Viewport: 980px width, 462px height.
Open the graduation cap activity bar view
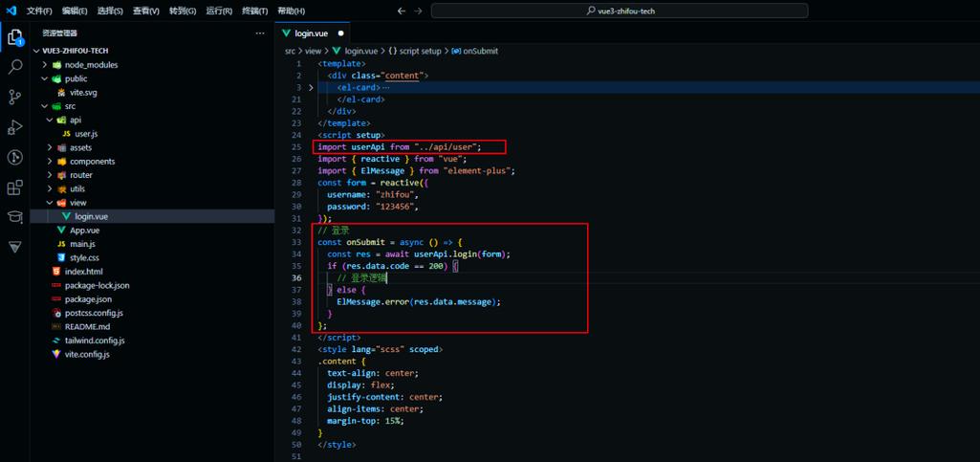point(15,217)
